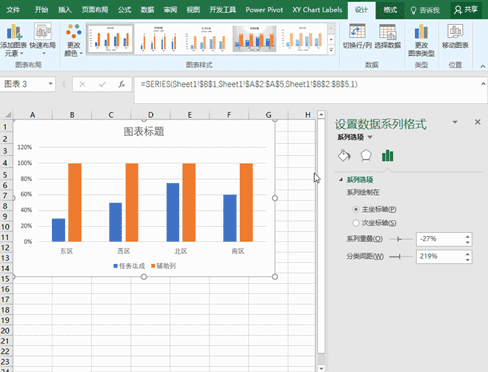Image resolution: width=488 pixels, height=372 pixels.
Task: Collapse the ribbon with the up chevron
Action: tap(482, 66)
